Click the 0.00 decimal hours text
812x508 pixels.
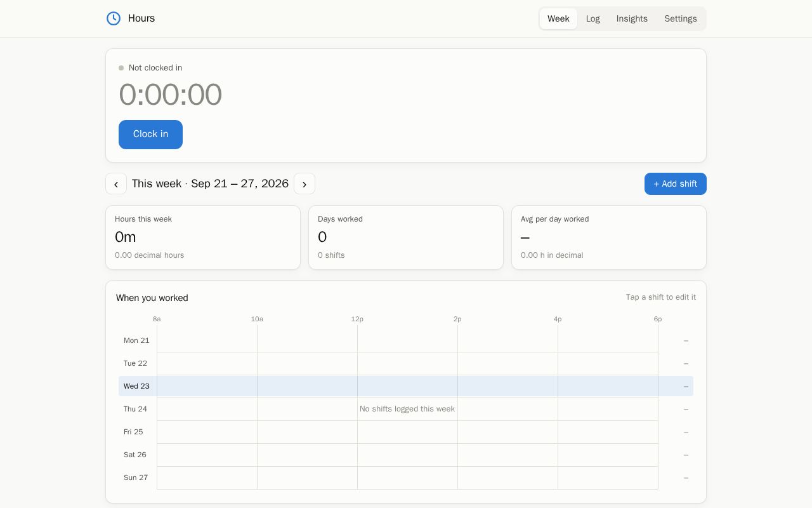(x=150, y=255)
